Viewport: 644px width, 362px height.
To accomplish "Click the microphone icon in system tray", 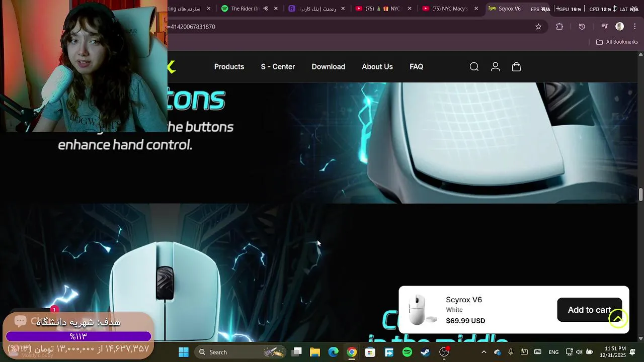I will coord(511,352).
